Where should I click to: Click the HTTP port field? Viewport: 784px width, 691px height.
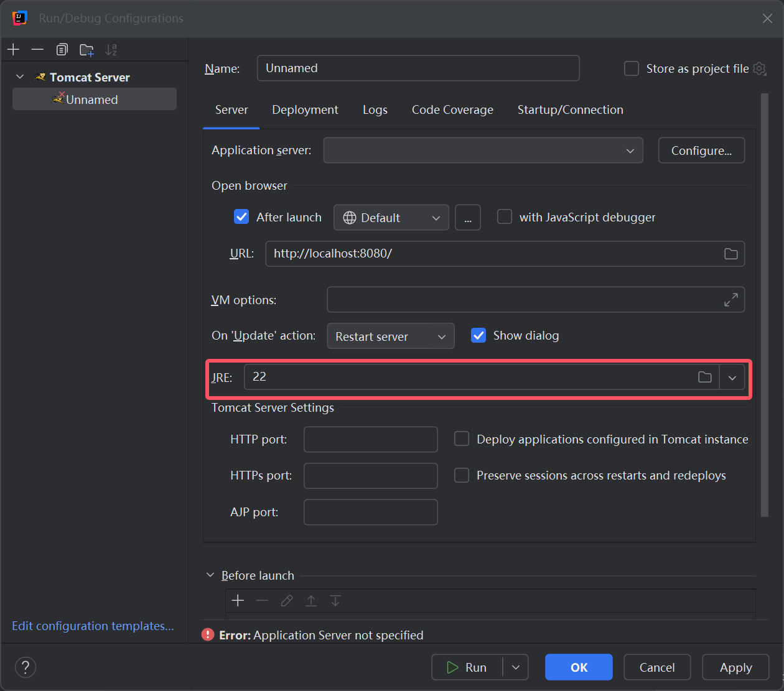click(x=371, y=439)
